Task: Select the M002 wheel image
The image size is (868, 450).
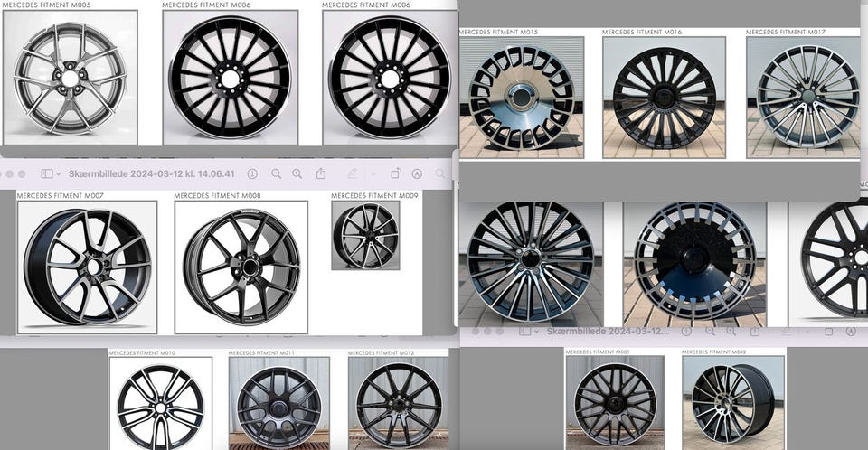Action: pyautogui.click(x=733, y=403)
